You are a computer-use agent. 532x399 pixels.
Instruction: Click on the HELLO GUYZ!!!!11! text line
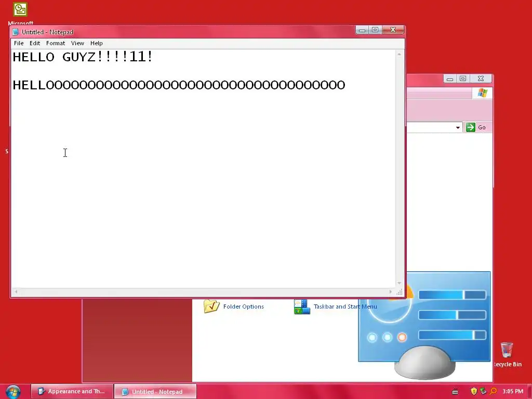click(83, 57)
